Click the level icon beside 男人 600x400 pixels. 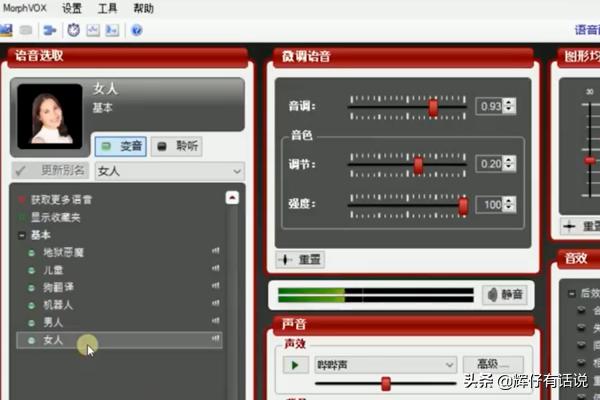(215, 320)
